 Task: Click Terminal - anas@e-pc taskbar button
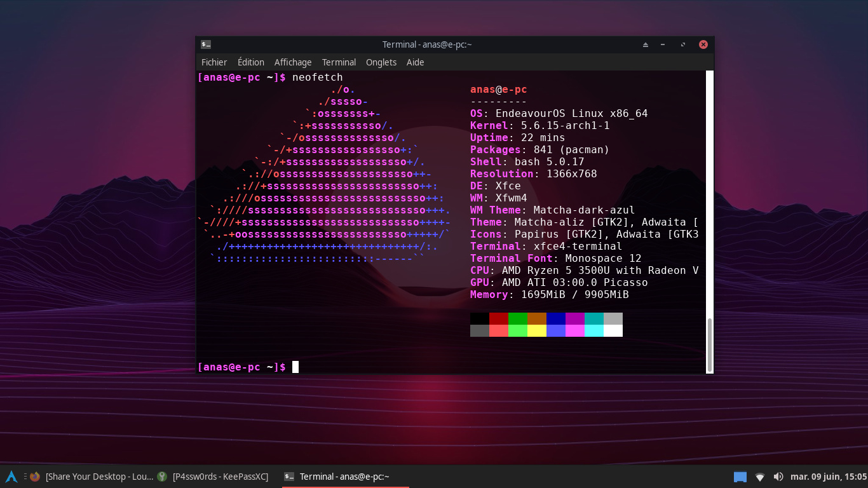coord(344,477)
